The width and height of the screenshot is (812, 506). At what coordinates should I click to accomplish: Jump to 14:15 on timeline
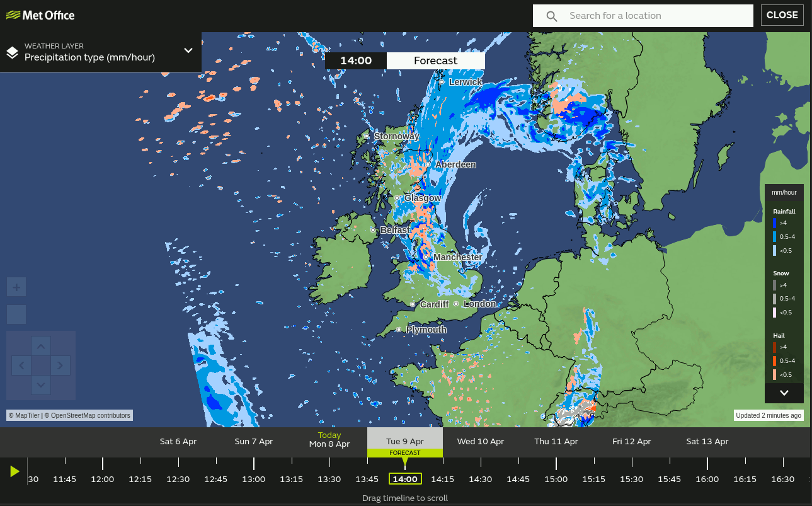tap(443, 479)
